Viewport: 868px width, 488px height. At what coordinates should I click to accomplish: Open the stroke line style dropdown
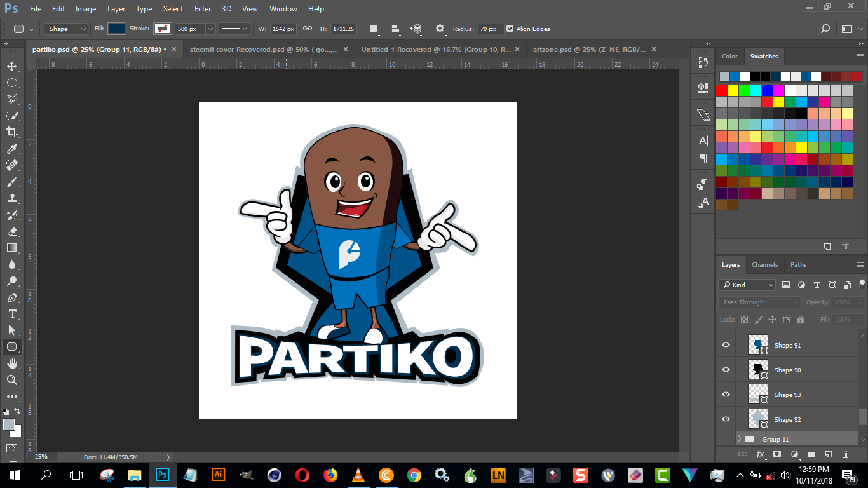coord(234,29)
